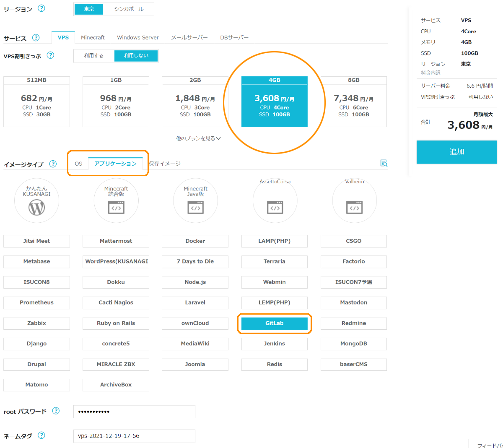Screen dimensions: 503x448
Task: Choose 利用する for VPS割引きっぷ
Action: tap(94, 56)
